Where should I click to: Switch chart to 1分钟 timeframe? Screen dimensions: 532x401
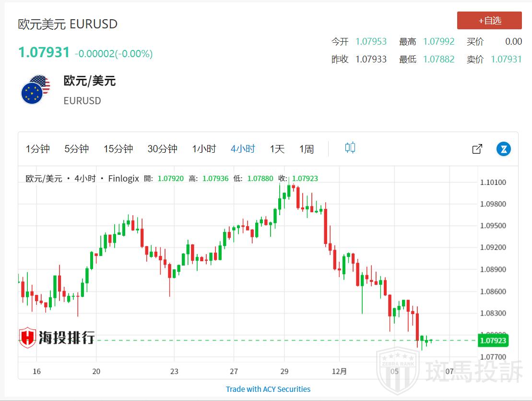(x=38, y=149)
